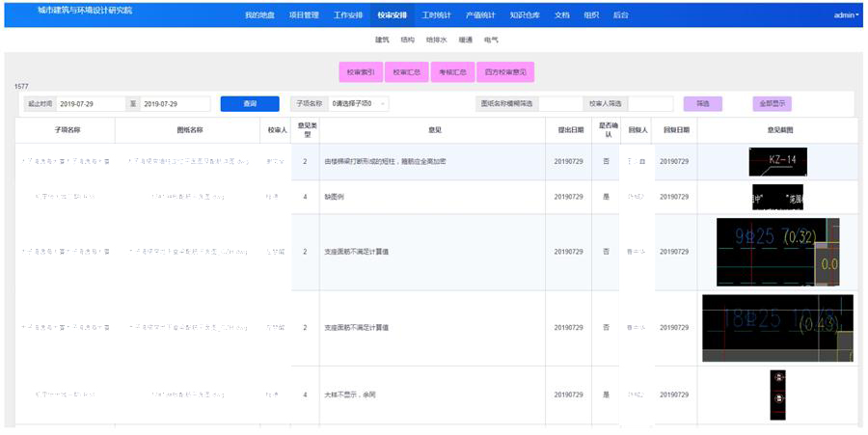Open the 9⌀25 (0.32) drawing thumbnail

point(777,251)
